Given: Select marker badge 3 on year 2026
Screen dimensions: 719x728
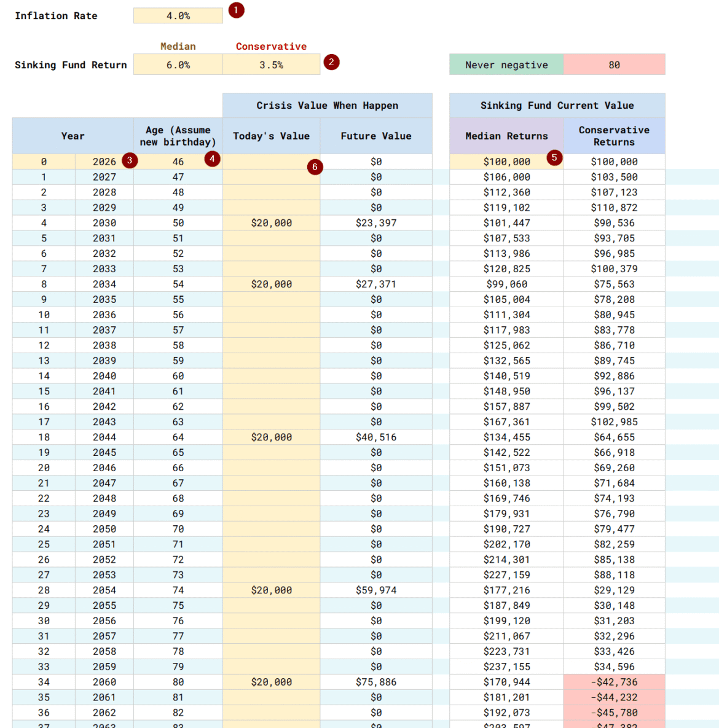Looking at the screenshot, I should [130, 160].
